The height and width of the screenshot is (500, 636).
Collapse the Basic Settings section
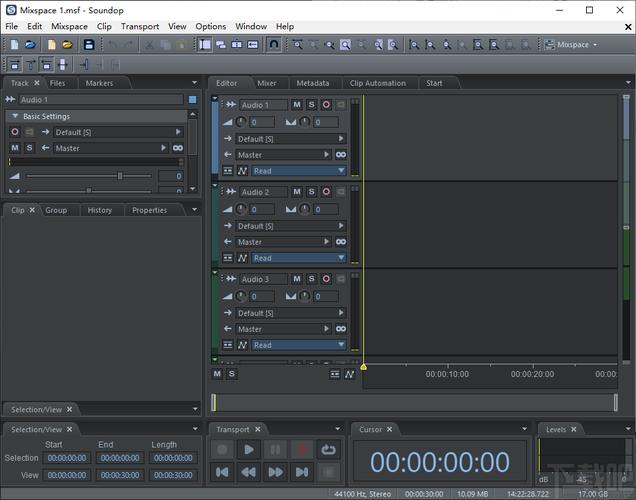tap(15, 116)
